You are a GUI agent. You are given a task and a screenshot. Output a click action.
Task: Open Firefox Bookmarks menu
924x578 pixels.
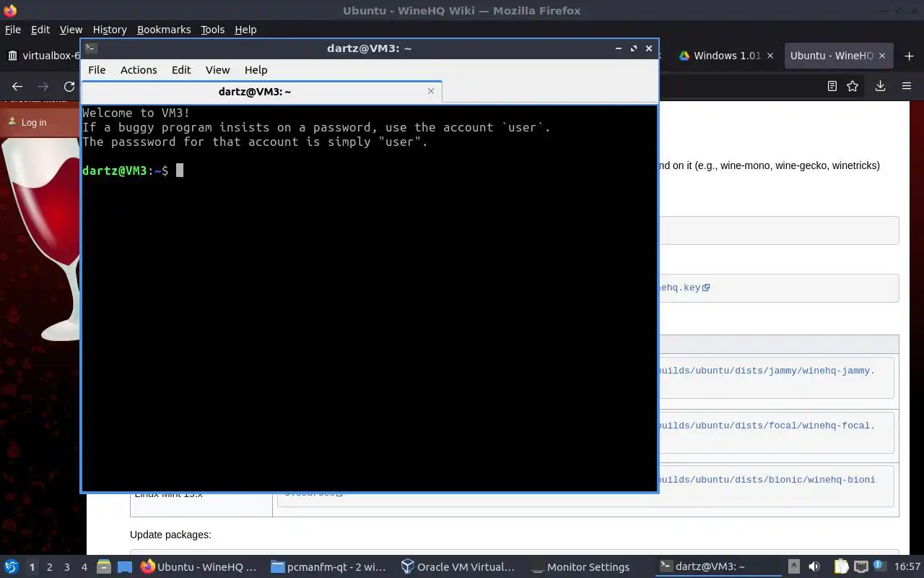pyautogui.click(x=164, y=30)
